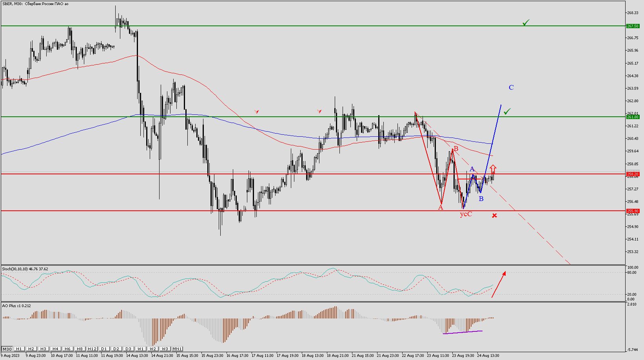Screen dimensions: 644x360
Task: Click the green checkmark near 261.80 level
Action: (x=507, y=112)
